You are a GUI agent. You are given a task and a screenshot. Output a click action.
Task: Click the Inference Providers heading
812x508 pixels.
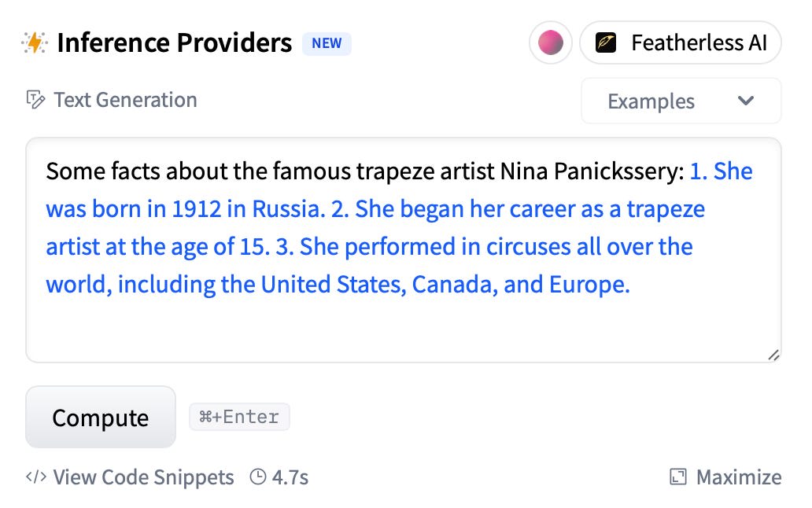pos(174,42)
